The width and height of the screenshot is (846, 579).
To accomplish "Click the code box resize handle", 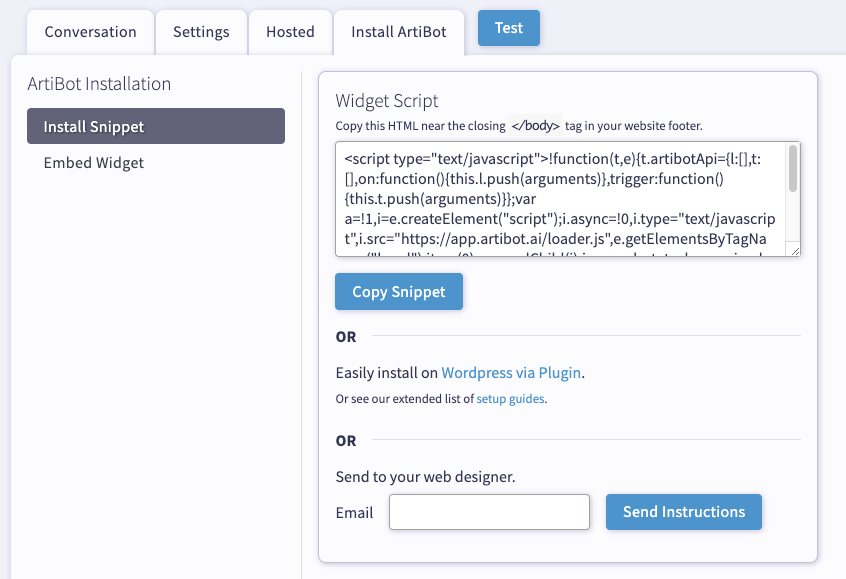I will [x=795, y=251].
